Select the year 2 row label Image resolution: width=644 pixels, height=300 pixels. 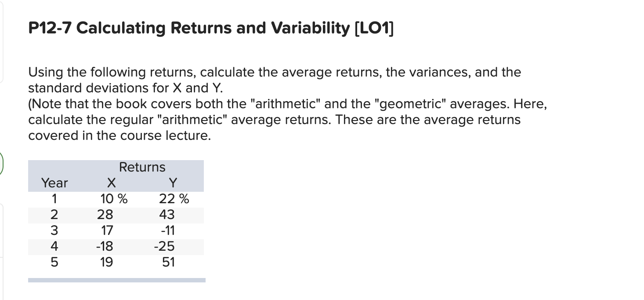point(53,215)
